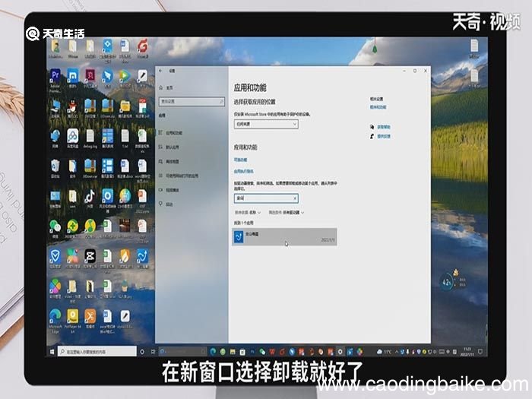Viewport: 532px width, 399px height.
Task: Open Microsoft Edge desktop shortcut
Action: click(x=55, y=320)
